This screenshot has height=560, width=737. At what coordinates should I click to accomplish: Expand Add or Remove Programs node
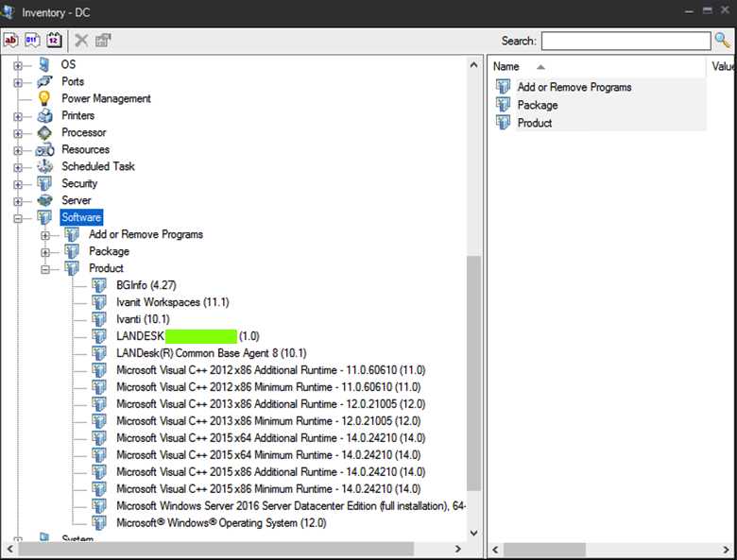point(45,235)
